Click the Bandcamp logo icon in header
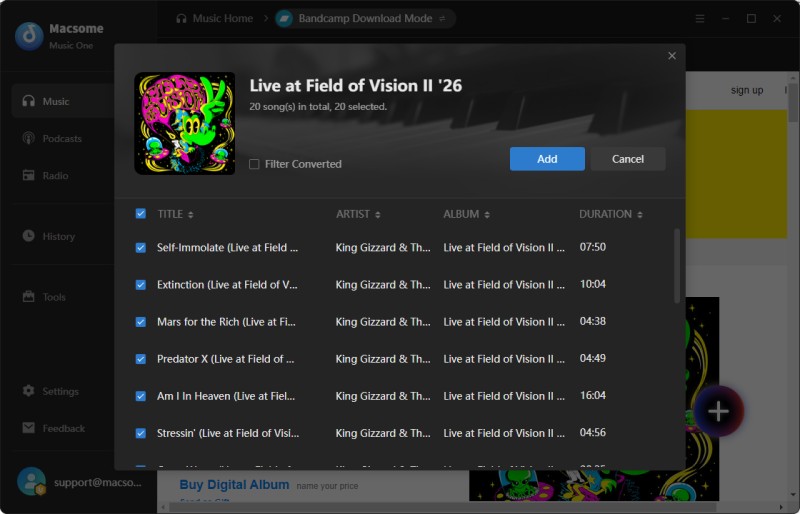 pyautogui.click(x=284, y=19)
